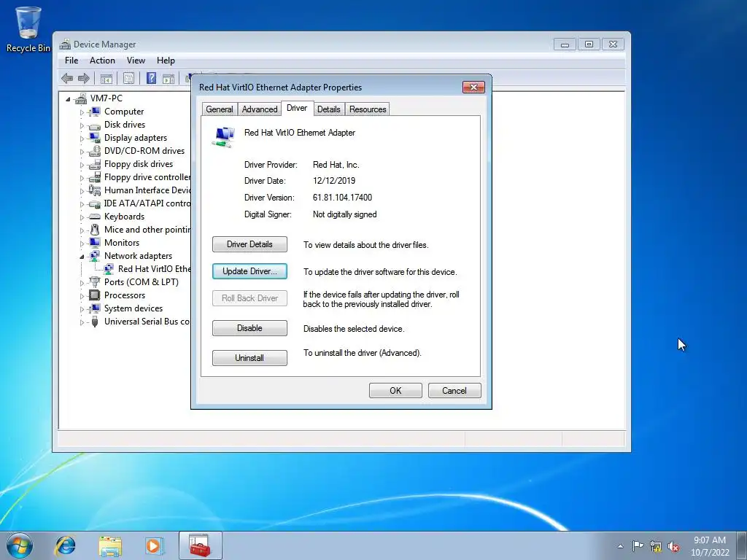Select IDE ATA/ATAPI controllers tree item

tap(147, 203)
